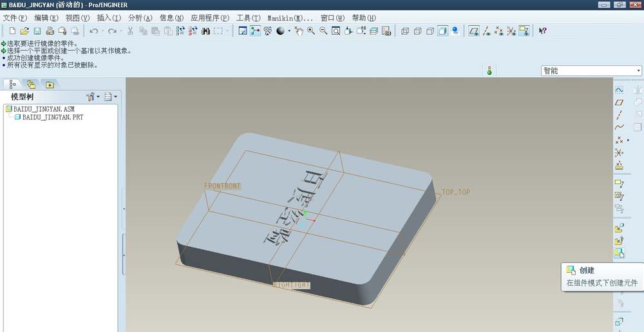Print the model via printer icon
Viewport: 644px width, 332px height.
(x=50, y=31)
